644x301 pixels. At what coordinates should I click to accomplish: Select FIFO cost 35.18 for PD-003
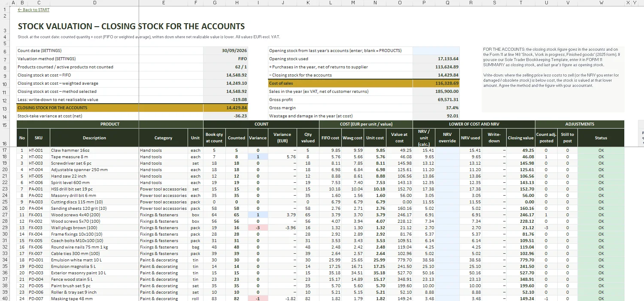tap(330, 273)
